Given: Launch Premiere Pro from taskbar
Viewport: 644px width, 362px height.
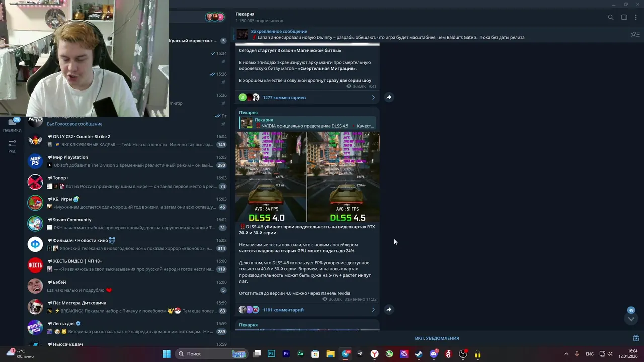Looking at the screenshot, I should tap(286, 354).
